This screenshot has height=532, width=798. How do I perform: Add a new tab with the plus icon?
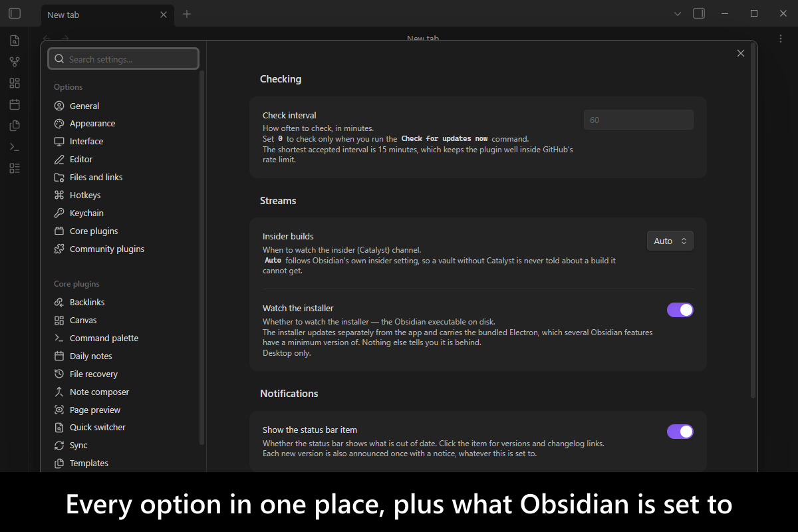[x=187, y=14]
